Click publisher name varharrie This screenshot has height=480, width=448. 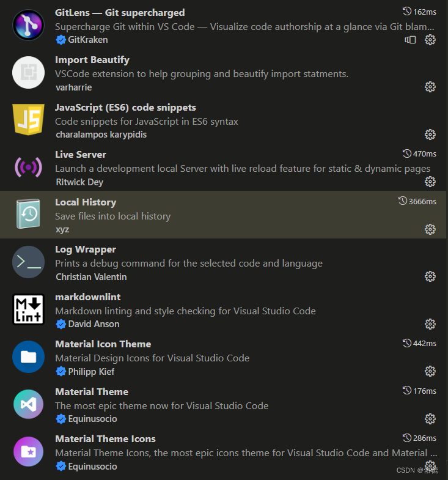pos(74,87)
